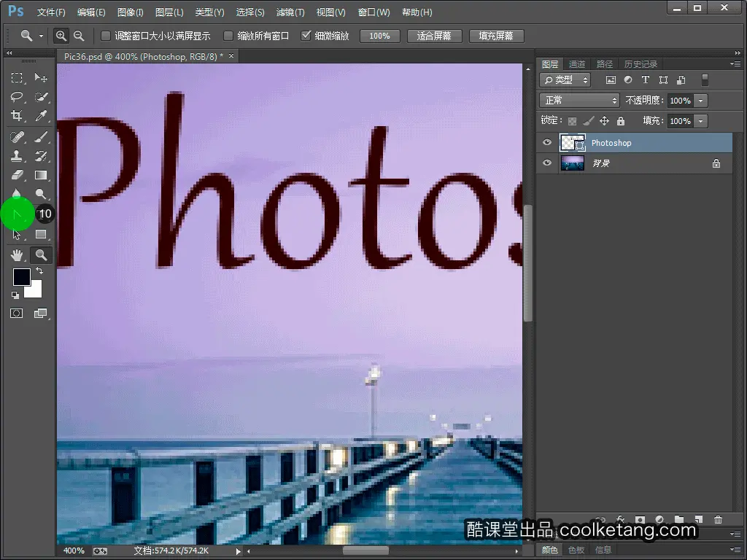Image resolution: width=747 pixels, height=560 pixels.
Task: Hide the Photoshop text layer
Action: [x=547, y=142]
